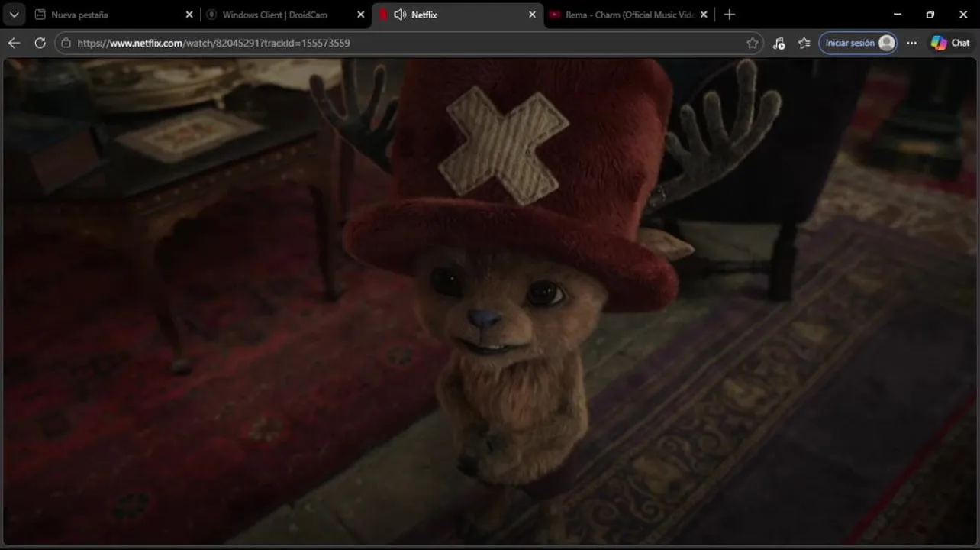This screenshot has height=550, width=980.
Task: Switch to Windows Client DroidCam tab
Action: coord(286,15)
